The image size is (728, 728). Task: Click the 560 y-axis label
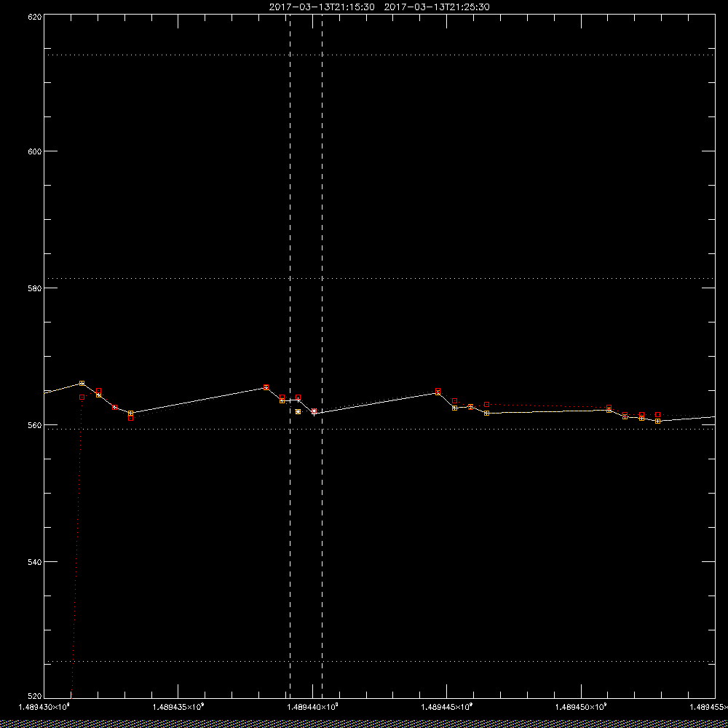[x=35, y=425]
